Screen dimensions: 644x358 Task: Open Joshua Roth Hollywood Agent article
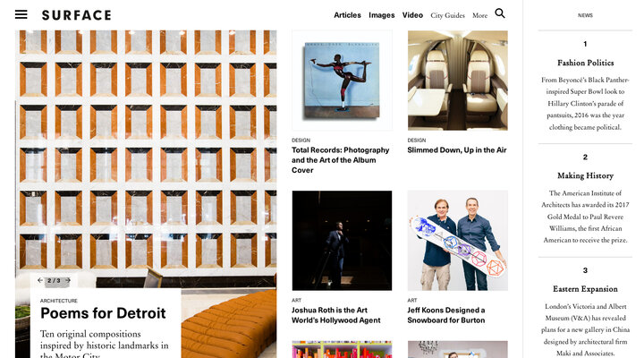[336, 315]
